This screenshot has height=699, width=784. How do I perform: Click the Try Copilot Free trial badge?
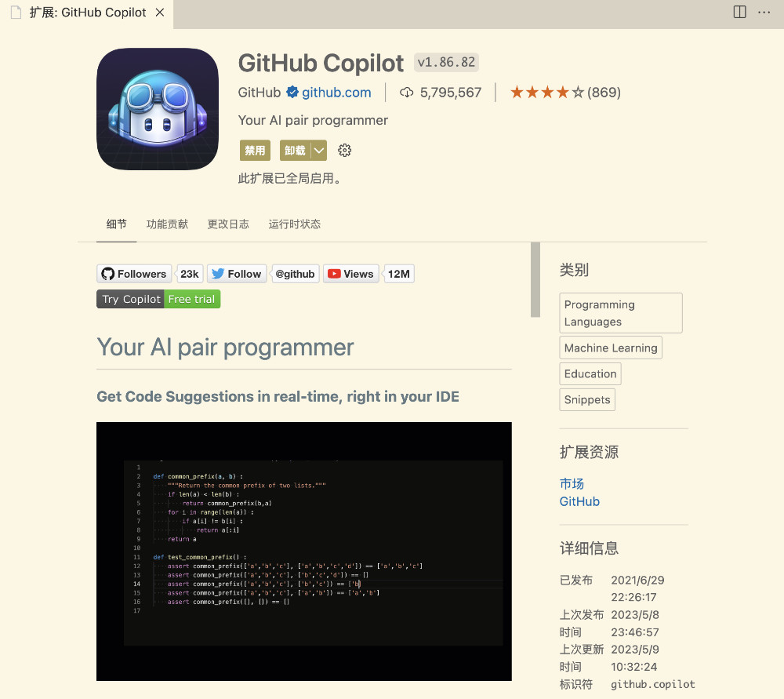click(x=158, y=299)
